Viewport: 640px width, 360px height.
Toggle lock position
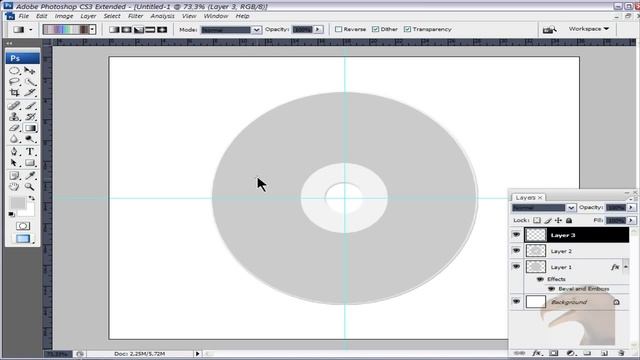click(x=558, y=220)
